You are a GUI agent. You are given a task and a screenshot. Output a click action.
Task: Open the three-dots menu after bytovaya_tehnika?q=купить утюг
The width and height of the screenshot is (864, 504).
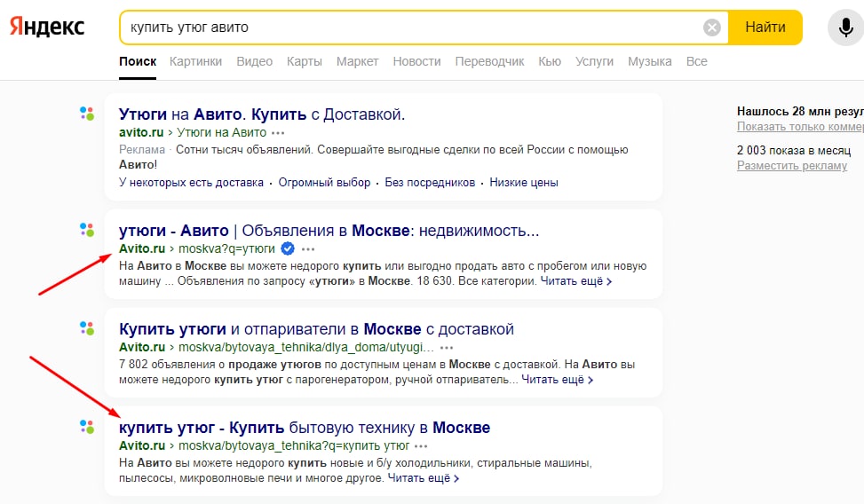[421, 446]
